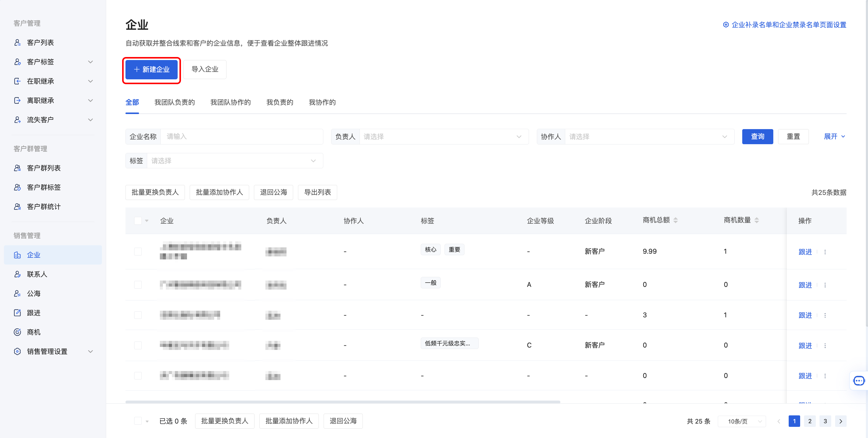Click the 公海 sidebar icon
Screen dimensions: 868x438
pos(17,294)
